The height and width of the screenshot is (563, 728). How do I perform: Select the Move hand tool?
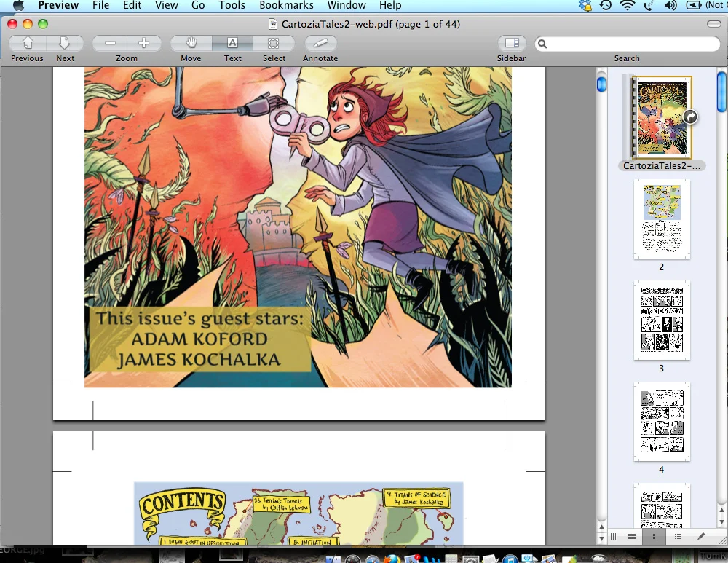[x=191, y=43]
